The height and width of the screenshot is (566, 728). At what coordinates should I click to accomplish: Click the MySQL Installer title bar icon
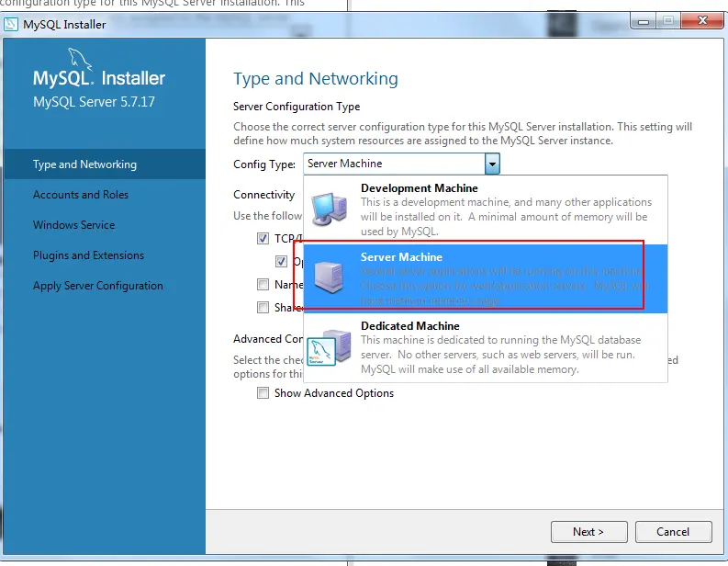pyautogui.click(x=11, y=24)
